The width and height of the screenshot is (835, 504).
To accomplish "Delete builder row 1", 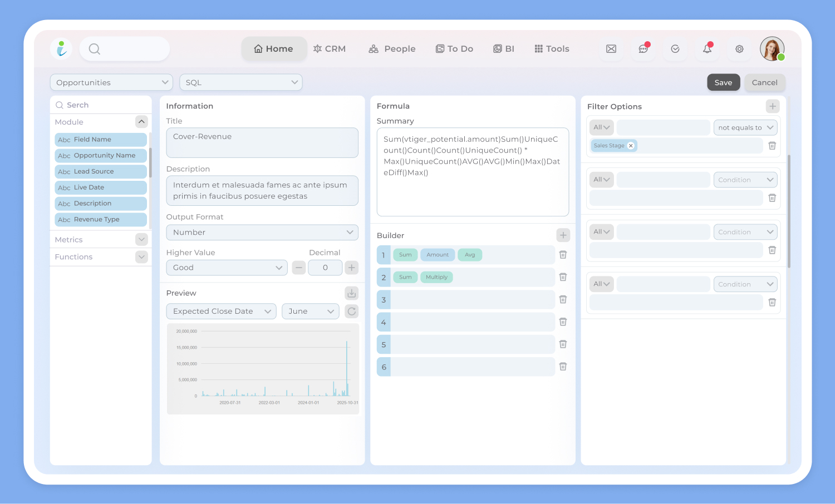I will pos(563,255).
